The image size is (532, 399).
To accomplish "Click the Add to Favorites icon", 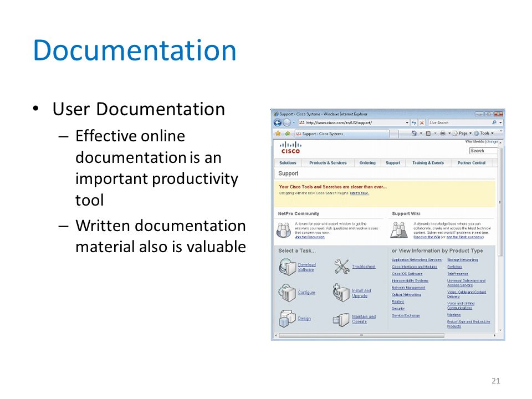I will [288, 134].
